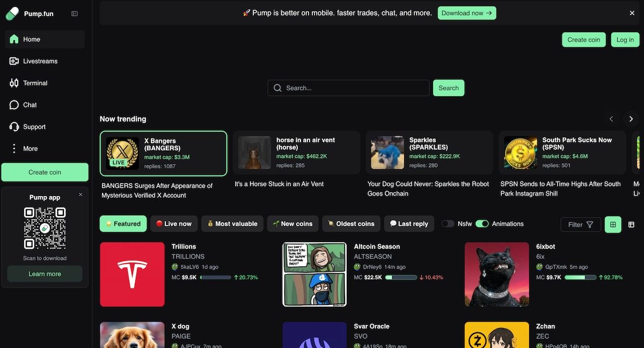644x348 pixels.
Task: Switch to list view layout
Action: (x=631, y=224)
